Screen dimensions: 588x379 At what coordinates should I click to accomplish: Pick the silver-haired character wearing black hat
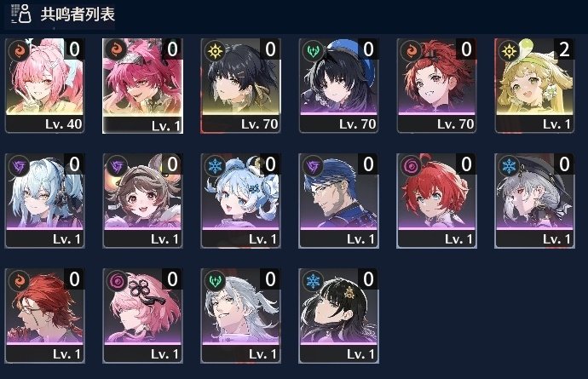pyautogui.click(x=534, y=200)
